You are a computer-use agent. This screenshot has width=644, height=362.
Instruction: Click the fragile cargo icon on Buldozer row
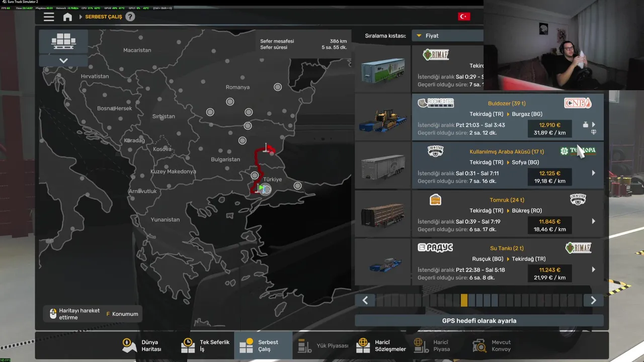click(593, 132)
